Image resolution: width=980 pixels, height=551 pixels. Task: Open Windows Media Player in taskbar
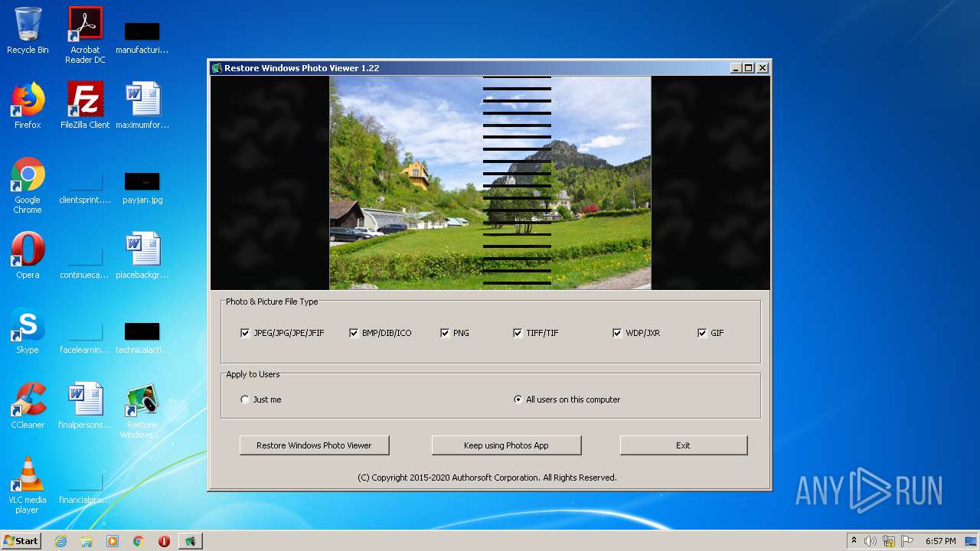(x=113, y=541)
